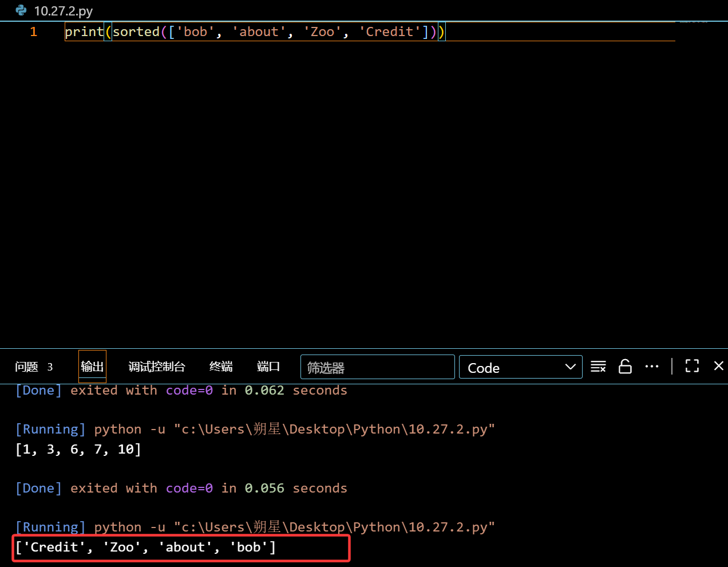
Task: Select the 输出 tab
Action: coord(92,367)
